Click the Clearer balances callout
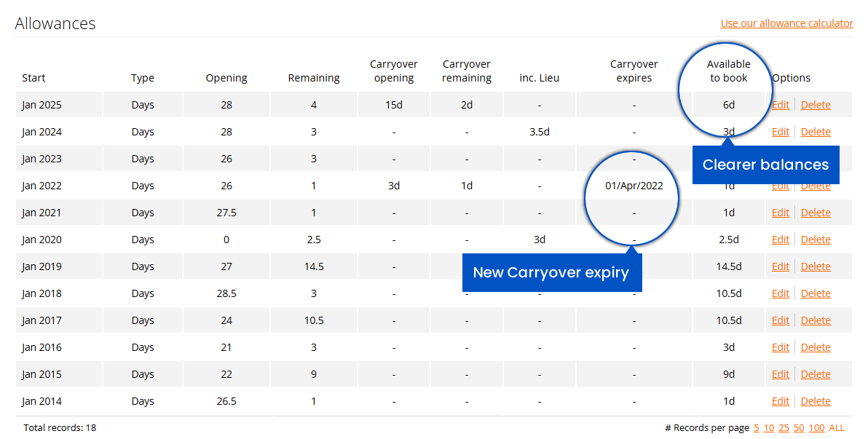This screenshot has width=868, height=439. click(765, 165)
